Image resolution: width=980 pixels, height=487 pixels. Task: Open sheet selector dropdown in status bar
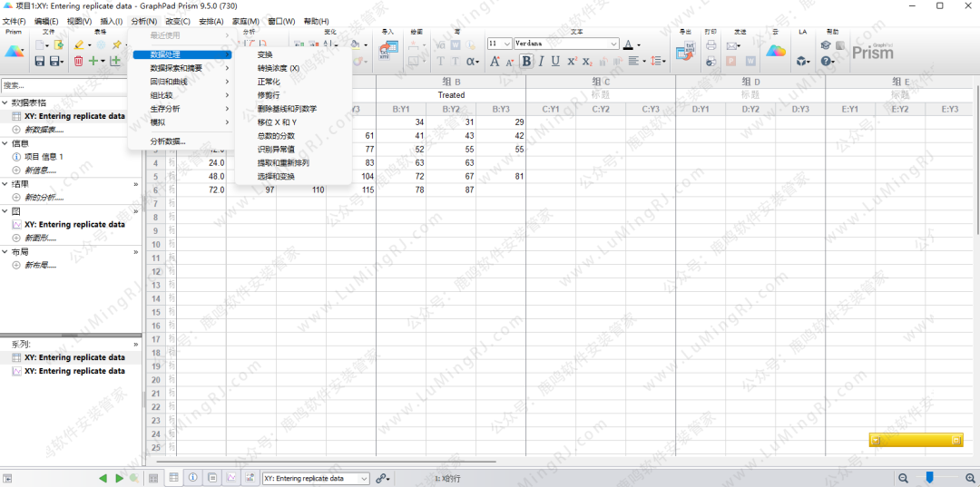coord(364,478)
